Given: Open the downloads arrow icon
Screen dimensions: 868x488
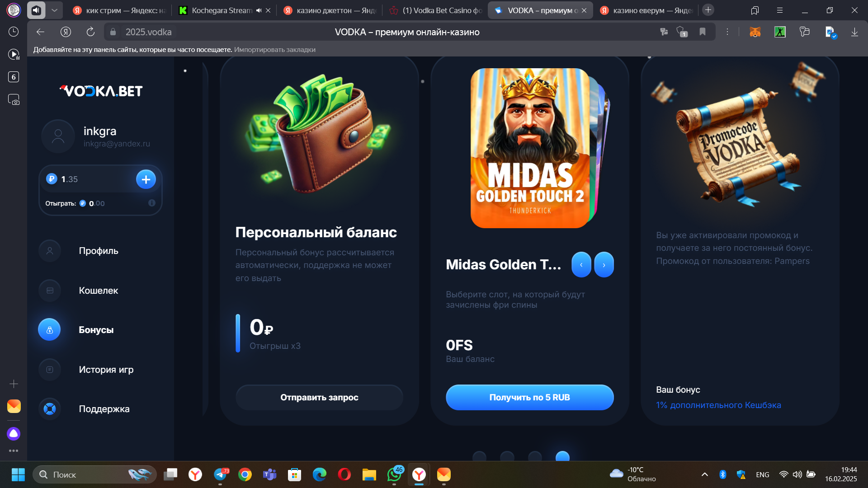Looking at the screenshot, I should (854, 32).
